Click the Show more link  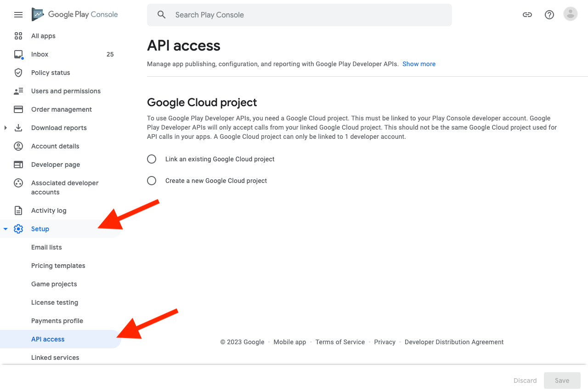[418, 64]
